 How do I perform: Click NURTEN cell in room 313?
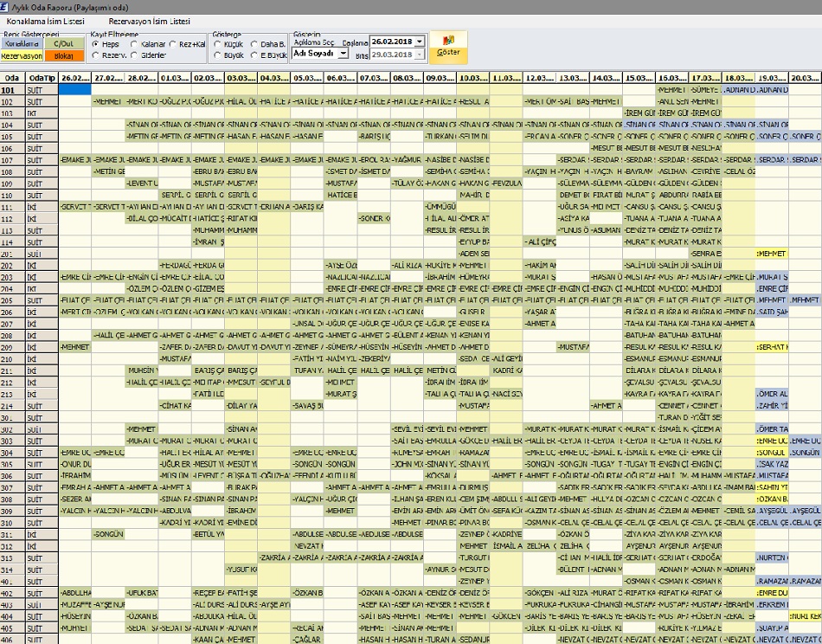coord(772,558)
